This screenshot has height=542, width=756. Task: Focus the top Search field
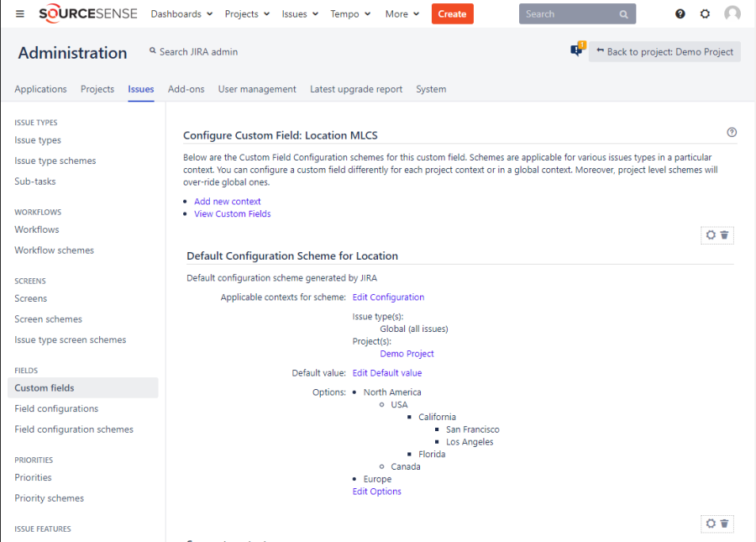coord(577,14)
